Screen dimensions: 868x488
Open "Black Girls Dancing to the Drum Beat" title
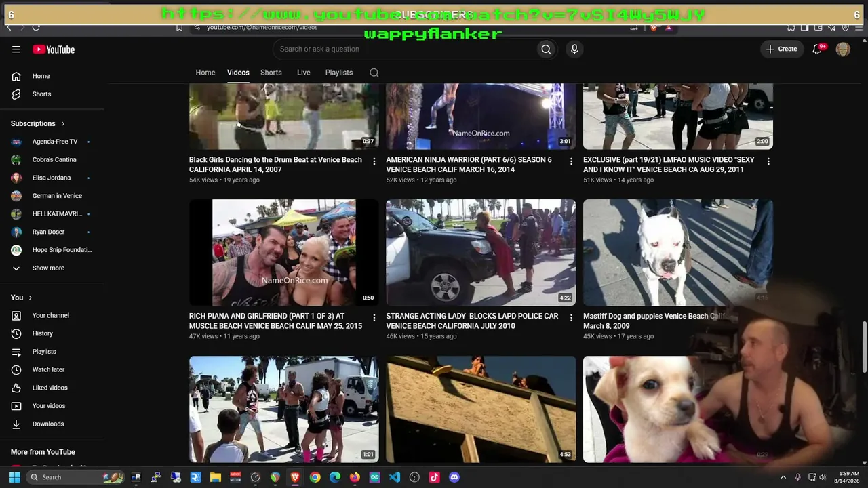(x=275, y=165)
